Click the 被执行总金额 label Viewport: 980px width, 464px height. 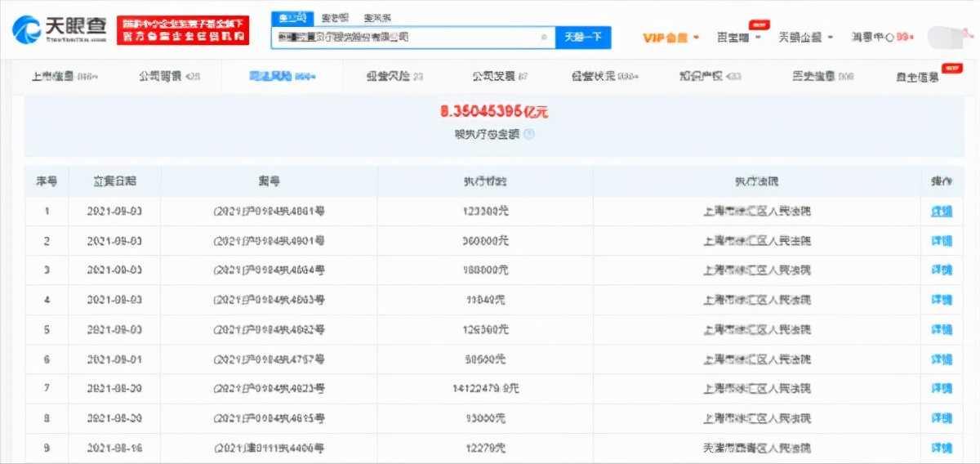click(487, 135)
